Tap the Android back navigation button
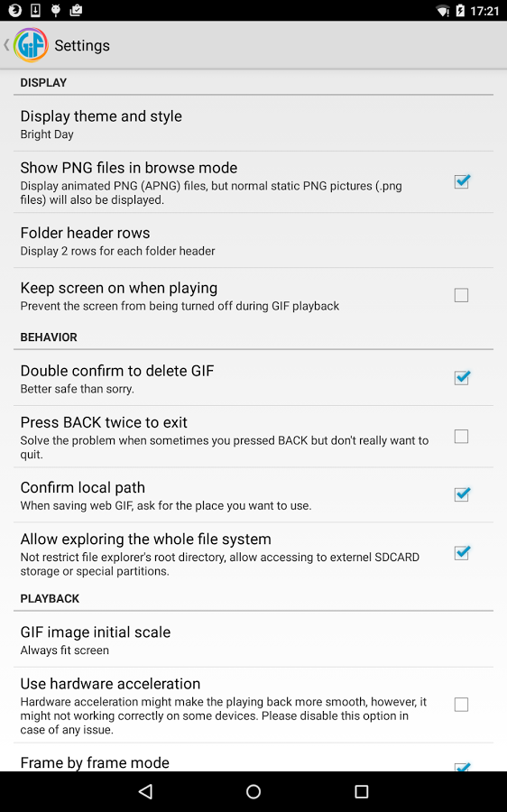The image size is (507, 812). tap(145, 790)
